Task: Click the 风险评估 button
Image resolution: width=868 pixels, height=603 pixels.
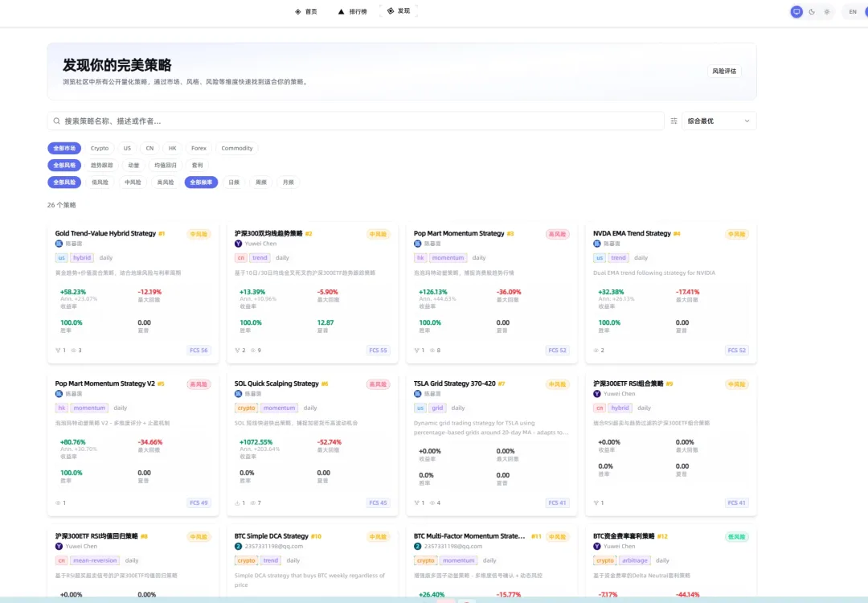Action: click(724, 71)
